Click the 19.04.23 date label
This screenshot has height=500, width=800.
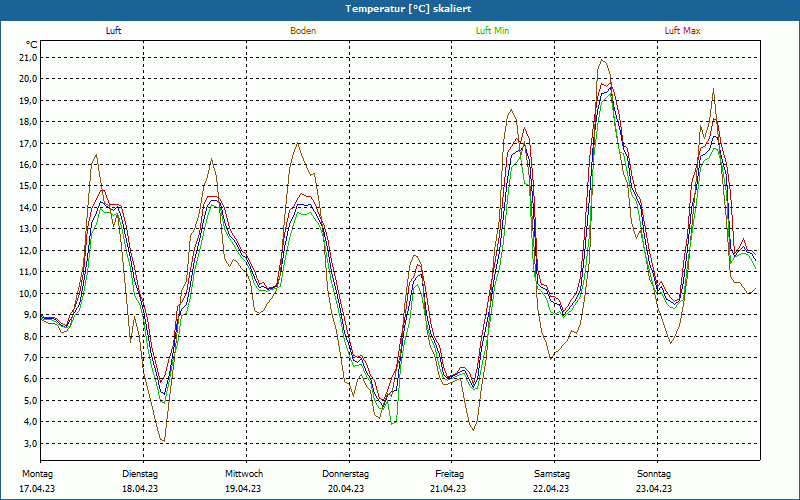tap(243, 489)
